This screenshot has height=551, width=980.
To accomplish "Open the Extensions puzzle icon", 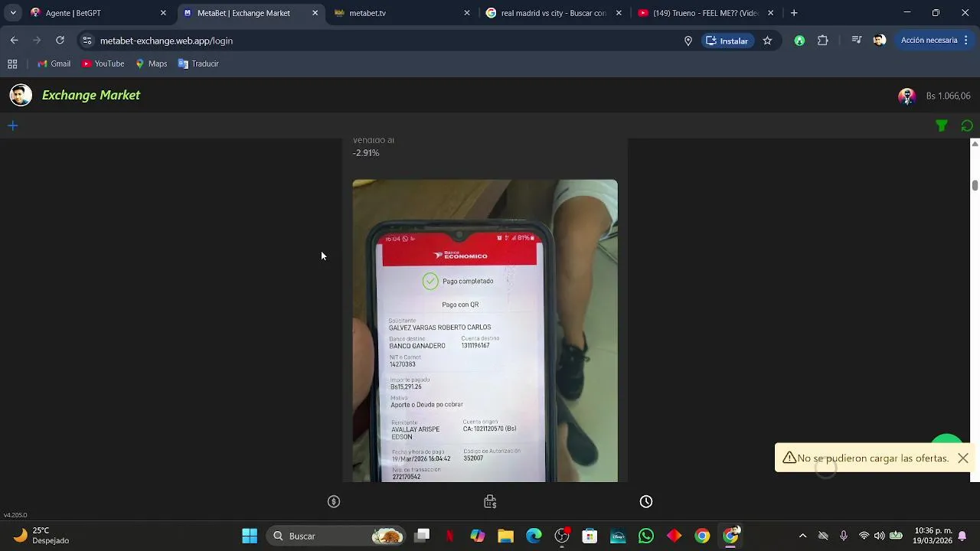I will (823, 41).
